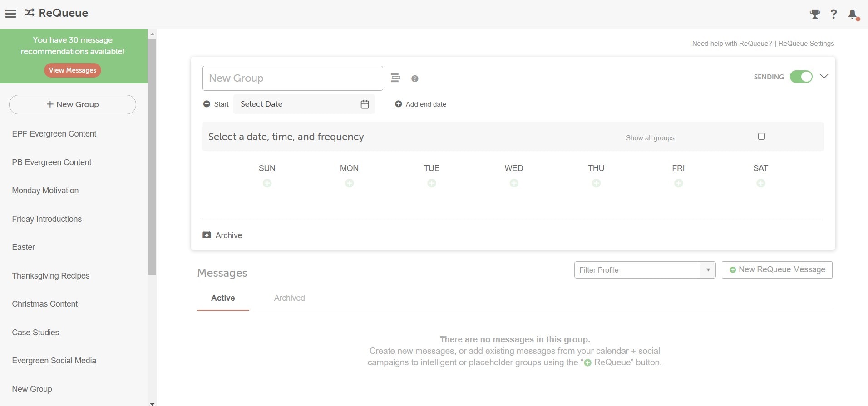
Task: Click the sidebar scroll-down arrow
Action: coord(152,403)
